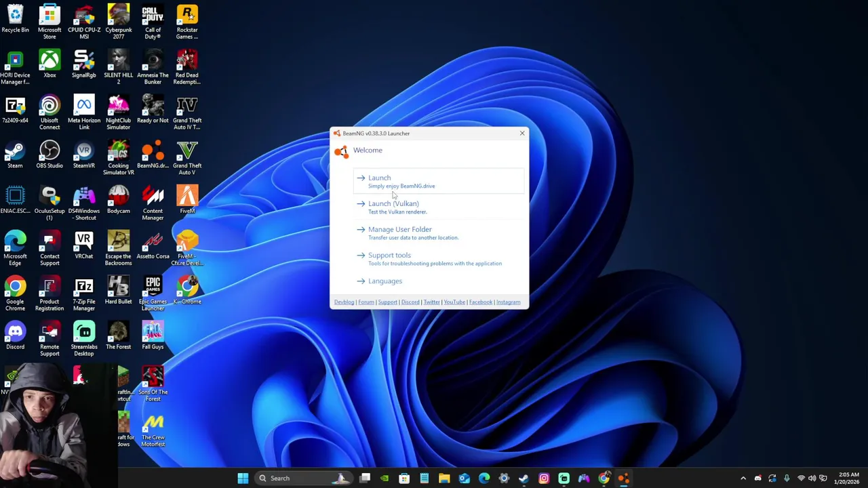The image size is (868, 488).
Task: Open Instagram from the taskbar
Action: [544, 479]
